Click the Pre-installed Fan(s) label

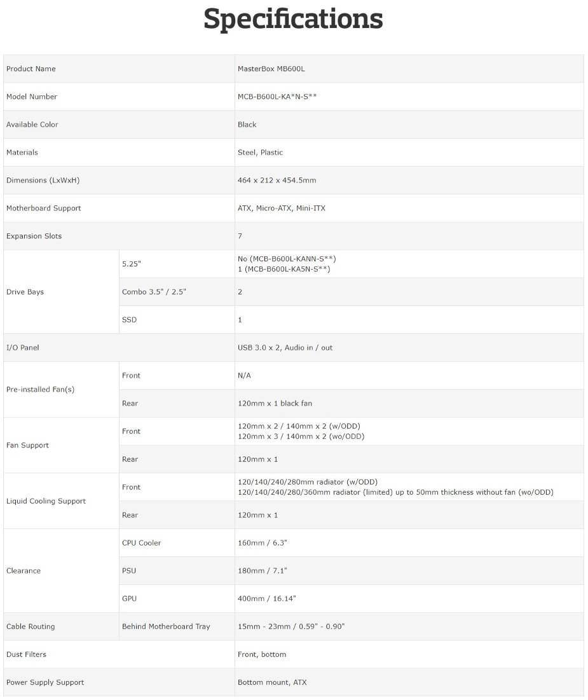click(40, 390)
